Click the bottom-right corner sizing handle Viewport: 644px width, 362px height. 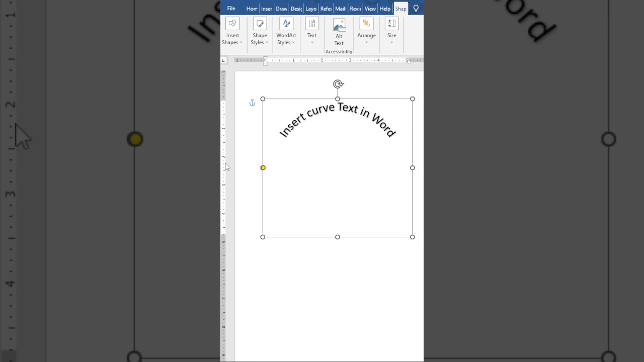point(413,237)
